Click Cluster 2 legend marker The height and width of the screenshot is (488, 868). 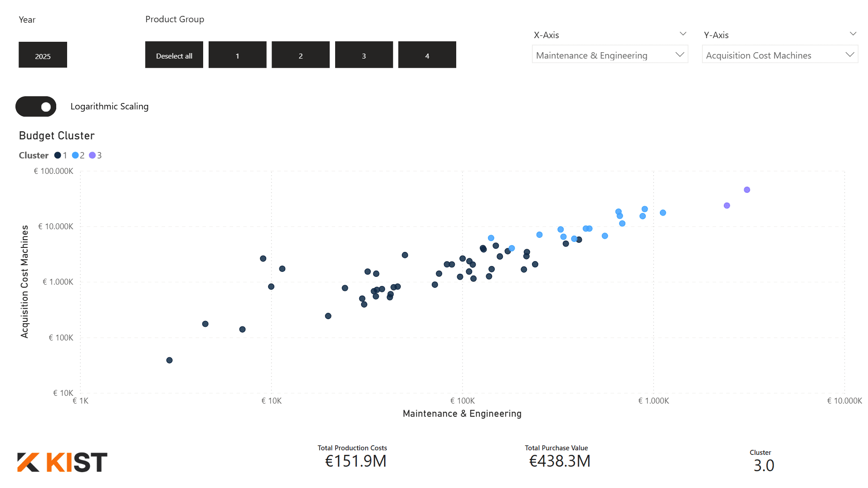click(75, 155)
